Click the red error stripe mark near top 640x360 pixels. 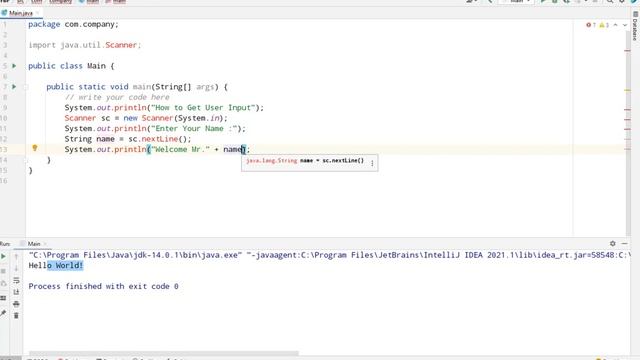pos(628,51)
